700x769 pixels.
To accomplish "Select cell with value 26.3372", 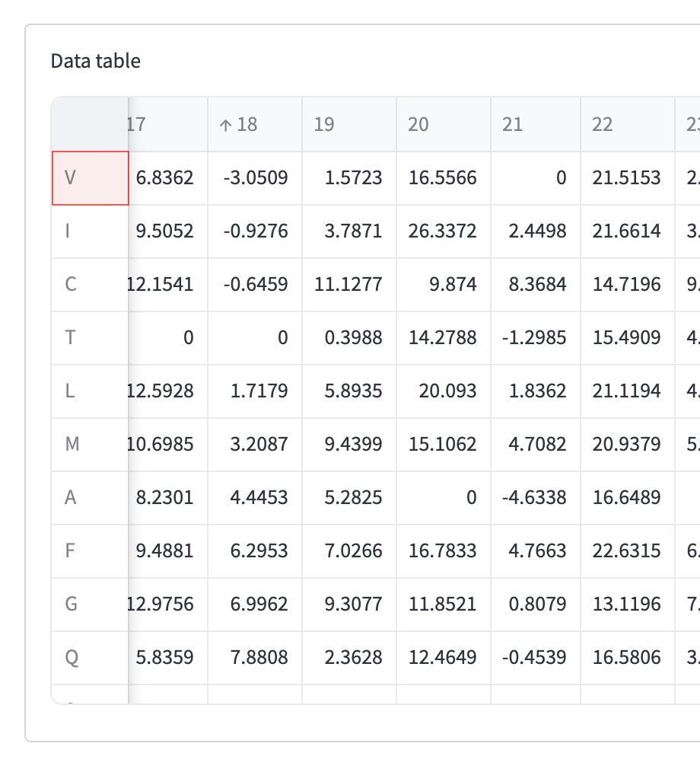I will [443, 231].
